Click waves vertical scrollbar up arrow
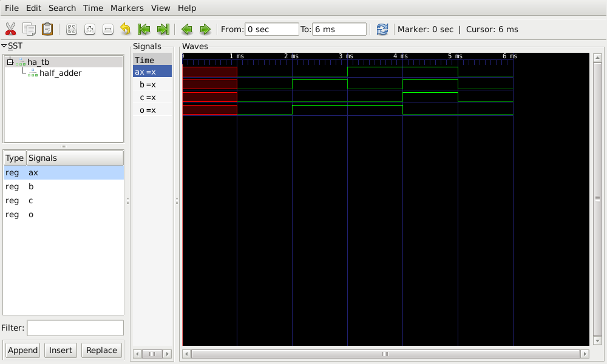607x364 pixels. [x=597, y=58]
